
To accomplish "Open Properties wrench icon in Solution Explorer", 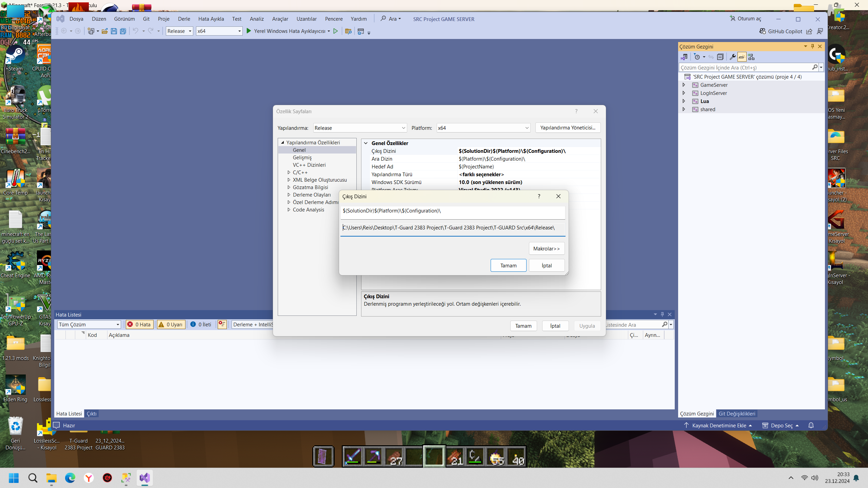I will pyautogui.click(x=732, y=57).
